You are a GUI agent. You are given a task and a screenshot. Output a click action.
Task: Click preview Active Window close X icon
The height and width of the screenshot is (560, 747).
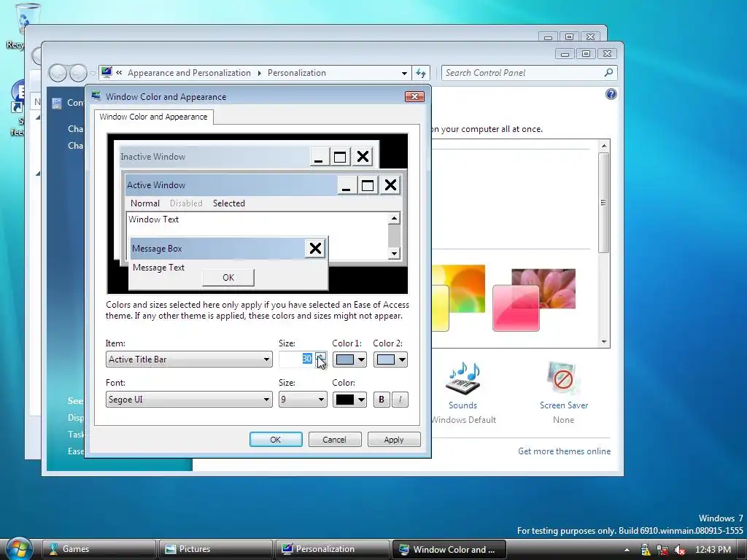click(390, 185)
